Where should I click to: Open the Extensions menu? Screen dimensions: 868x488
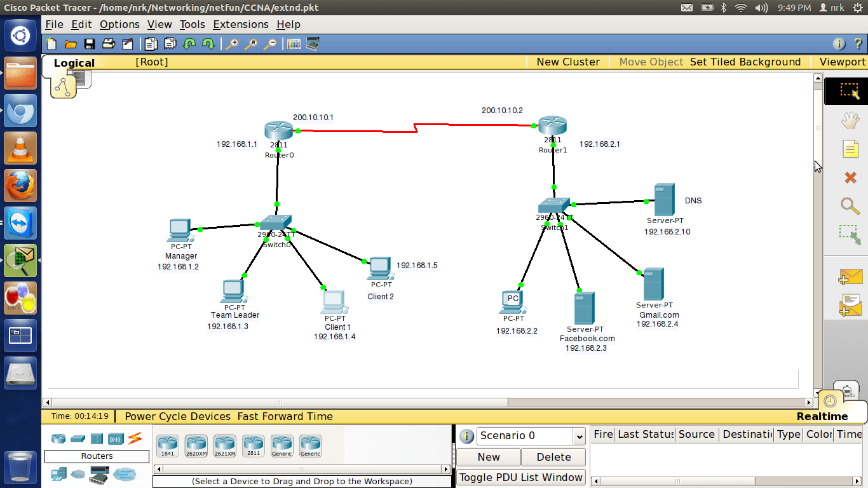[x=240, y=24]
